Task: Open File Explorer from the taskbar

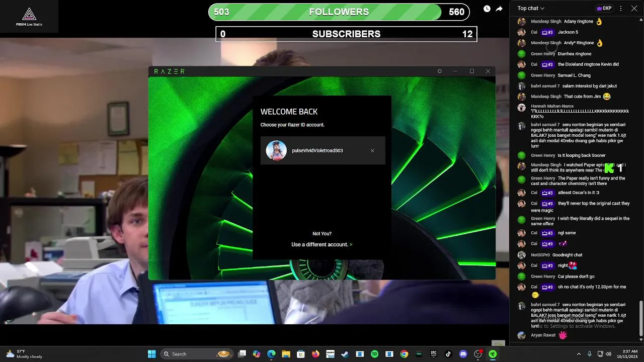Action: coord(286,354)
